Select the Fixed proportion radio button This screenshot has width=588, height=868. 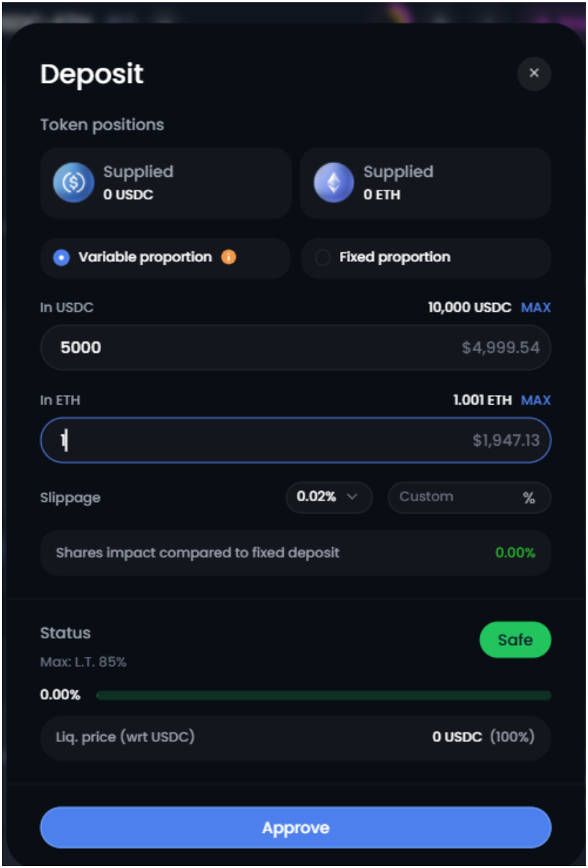coord(323,258)
